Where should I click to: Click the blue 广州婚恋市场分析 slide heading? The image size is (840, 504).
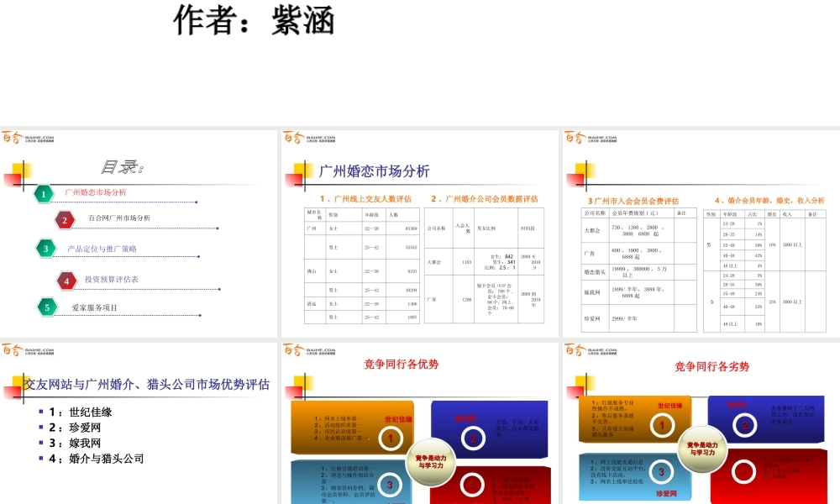coord(374,171)
